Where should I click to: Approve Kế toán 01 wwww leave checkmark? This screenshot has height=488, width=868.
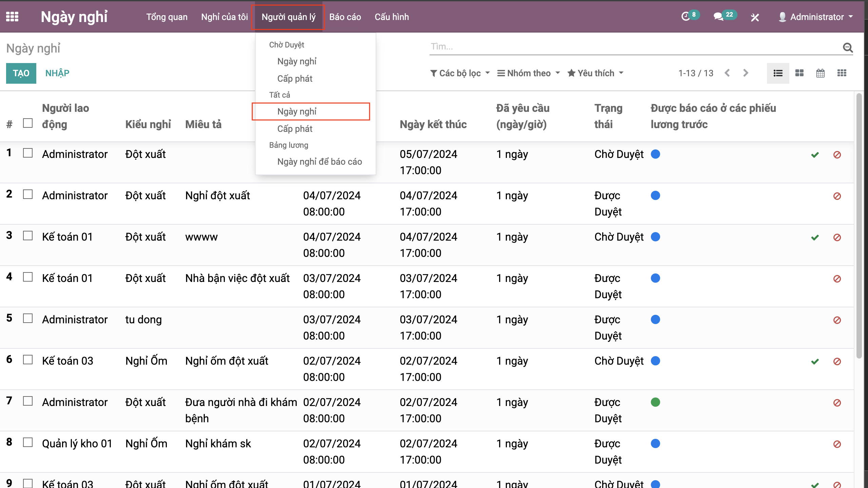[x=815, y=238]
